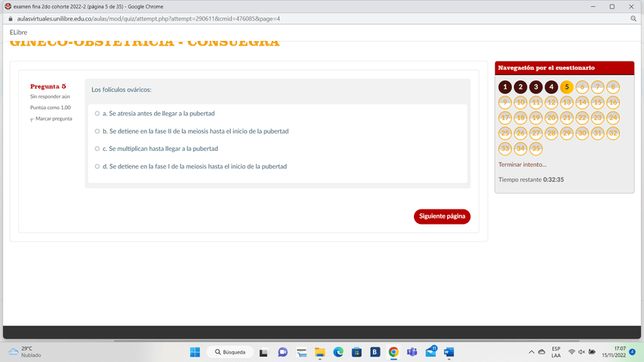The height and width of the screenshot is (362, 644).
Task: Open File Explorer from taskbar
Action: pos(320,352)
